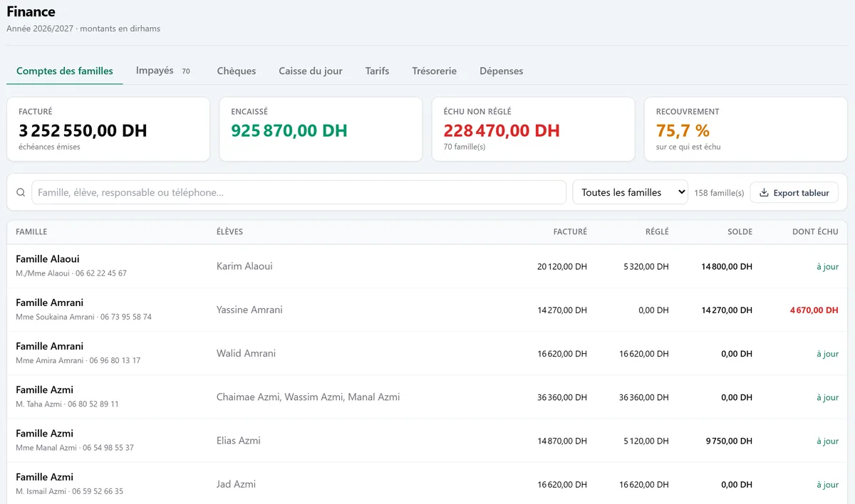The width and height of the screenshot is (855, 504).
Task: Switch to the Impayés tab
Action: point(163,70)
